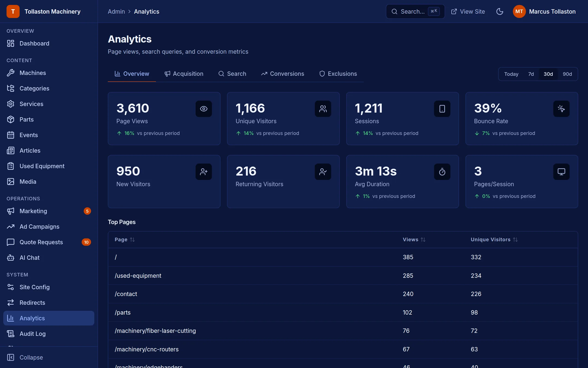
Task: Focus the Search input field
Action: click(415, 11)
